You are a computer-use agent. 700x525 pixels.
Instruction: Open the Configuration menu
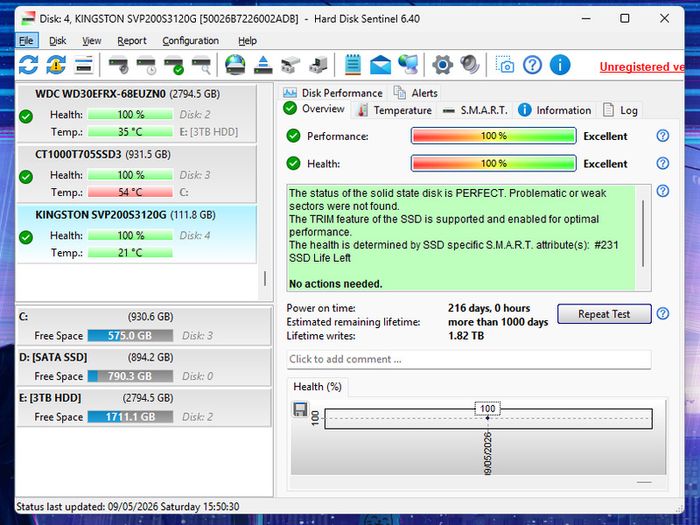tap(191, 41)
